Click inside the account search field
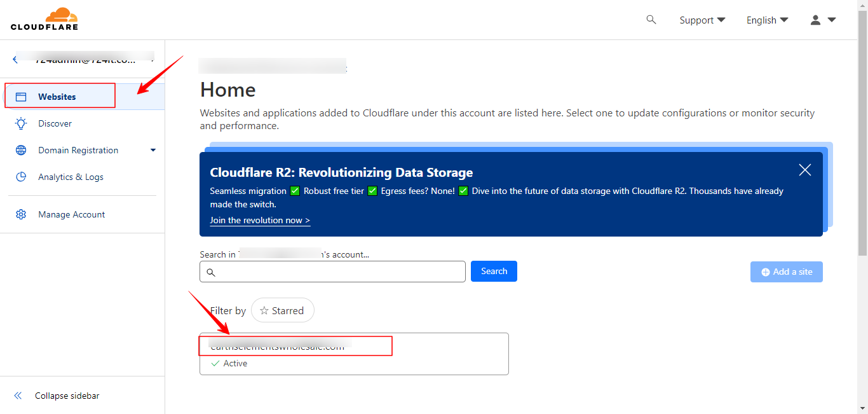The width and height of the screenshot is (868, 414). point(332,272)
